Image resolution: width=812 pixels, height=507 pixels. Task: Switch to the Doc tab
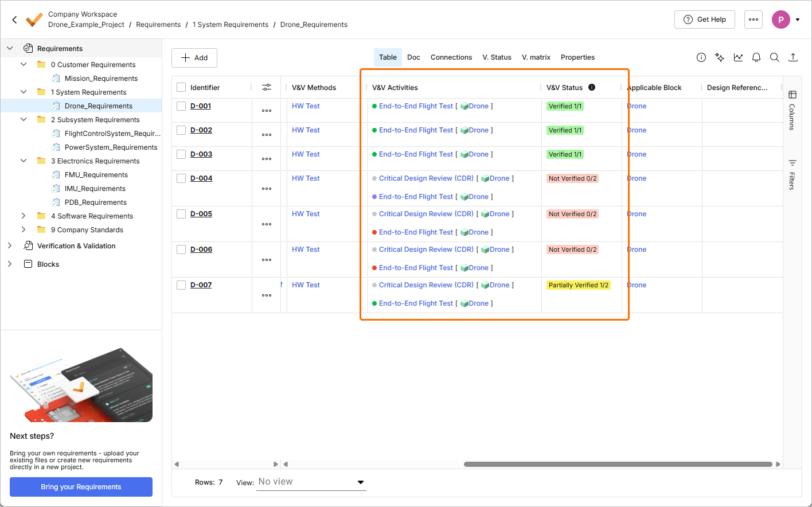click(x=413, y=57)
